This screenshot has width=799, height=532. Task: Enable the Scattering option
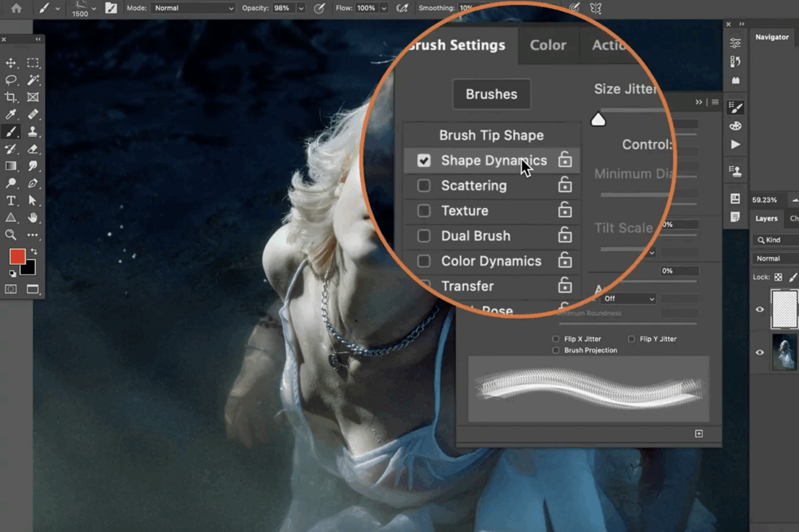point(424,186)
